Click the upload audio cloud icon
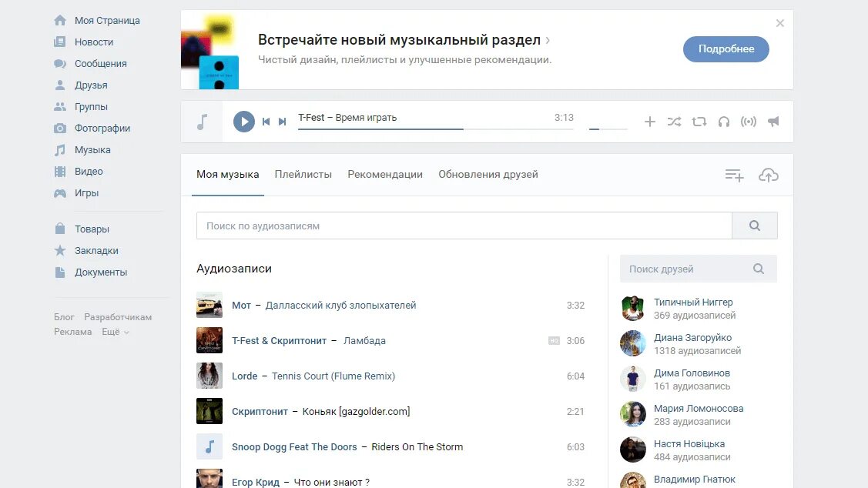 click(x=769, y=175)
